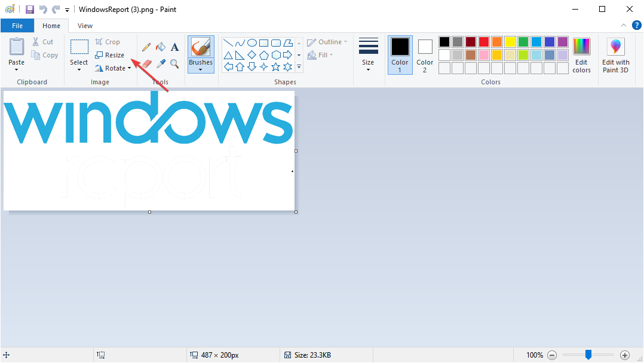Pick the Four-point star shape

pos(263,66)
